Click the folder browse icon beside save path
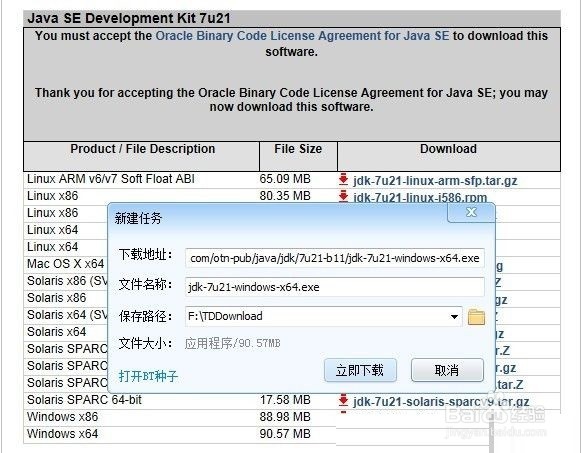Image resolution: width=581 pixels, height=453 pixels. 476,317
